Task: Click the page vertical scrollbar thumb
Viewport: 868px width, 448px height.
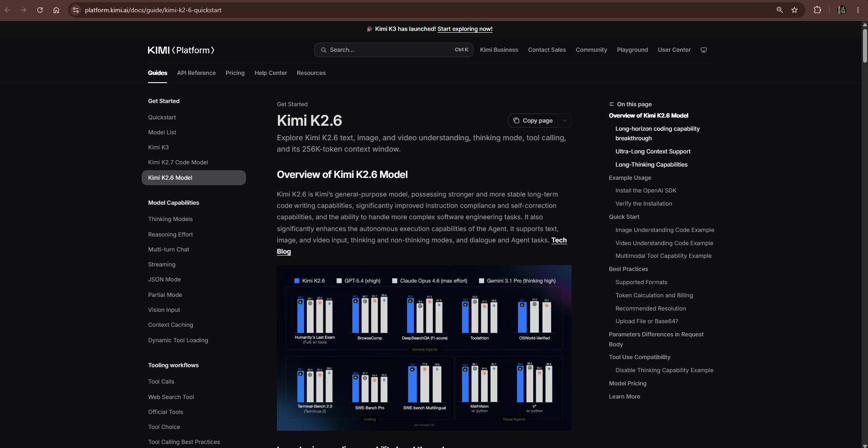Action: click(x=865, y=45)
